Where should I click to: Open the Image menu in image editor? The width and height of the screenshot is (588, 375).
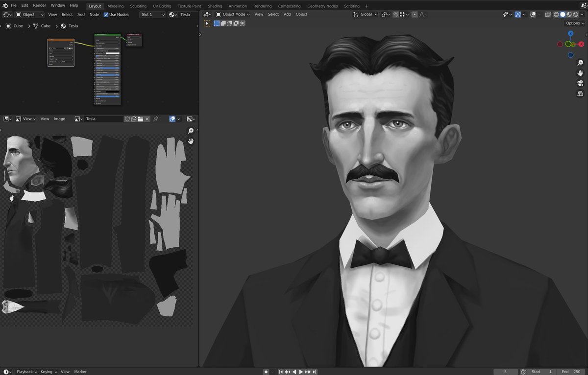[59, 118]
